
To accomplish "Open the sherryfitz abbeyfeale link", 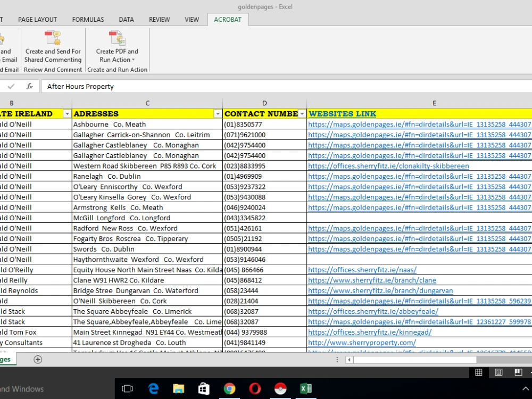I will pyautogui.click(x=373, y=311).
